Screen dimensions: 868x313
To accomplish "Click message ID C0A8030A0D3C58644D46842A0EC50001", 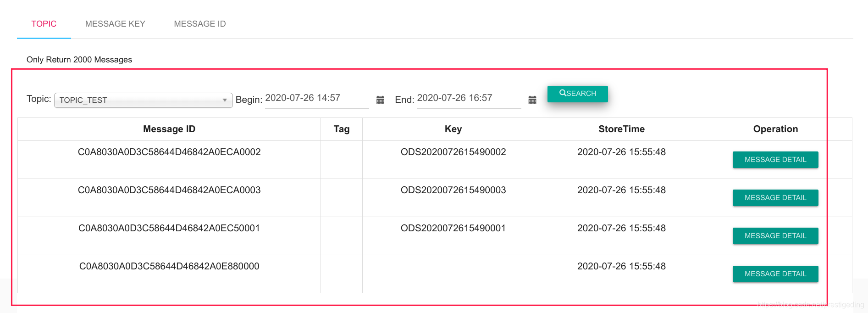I will coord(169,229).
